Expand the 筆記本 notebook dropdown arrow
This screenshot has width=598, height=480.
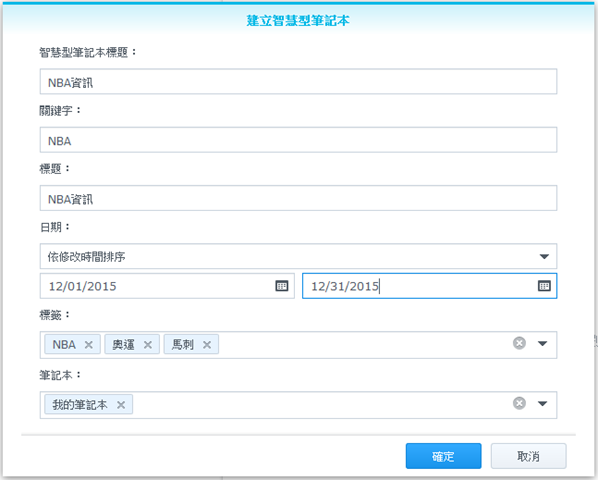(x=543, y=403)
